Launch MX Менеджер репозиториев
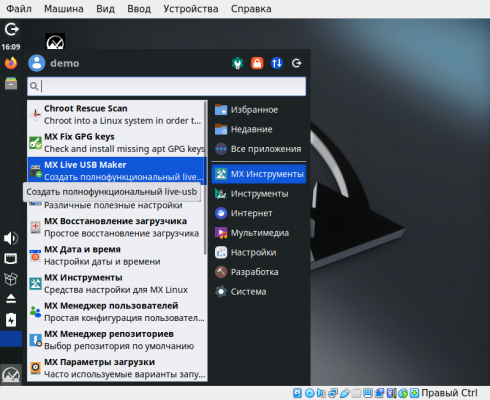This screenshot has height=400, width=490. (117, 340)
